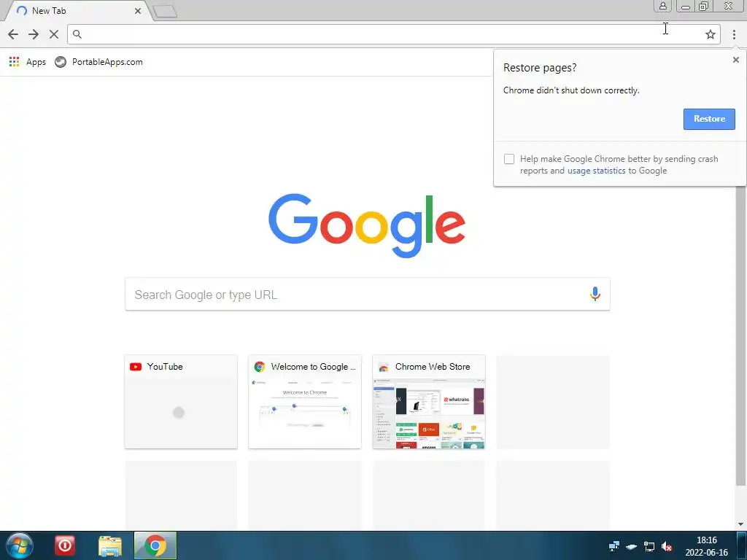Viewport: 747px width, 560px height.
Task: Enable sending crash reports checkbox
Action: [508, 159]
